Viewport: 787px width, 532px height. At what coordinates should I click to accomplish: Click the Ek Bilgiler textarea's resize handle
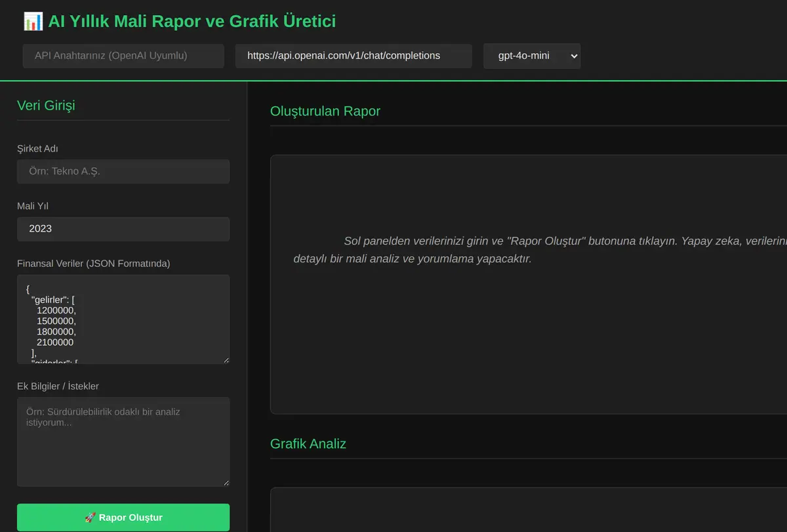click(x=226, y=483)
